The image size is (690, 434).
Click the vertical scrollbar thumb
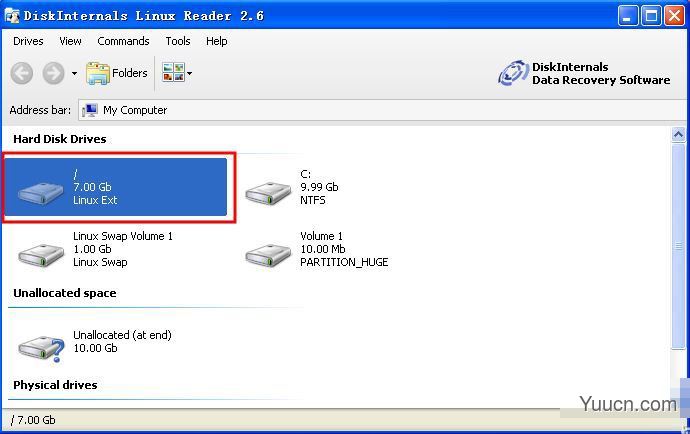click(x=678, y=246)
